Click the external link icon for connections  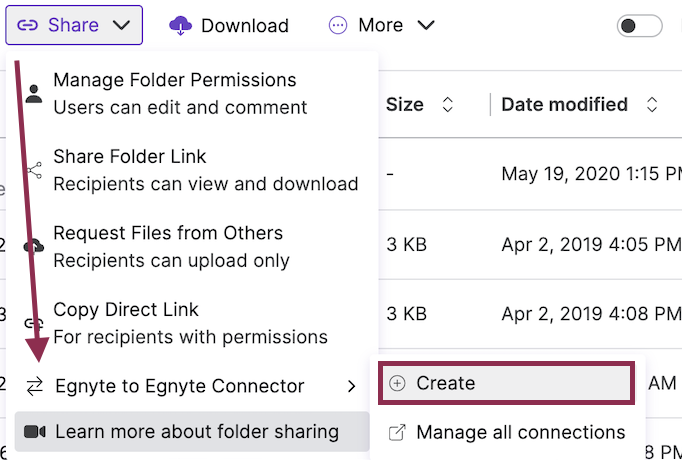tap(397, 433)
